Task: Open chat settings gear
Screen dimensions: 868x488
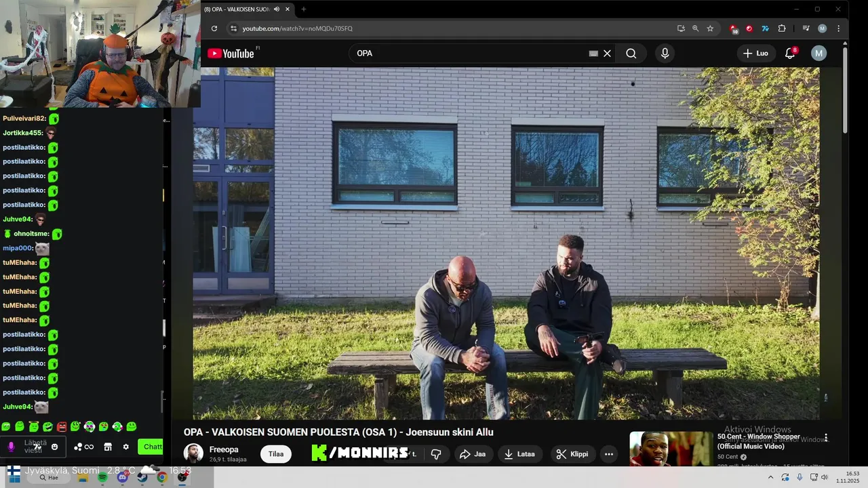Action: 125,447
